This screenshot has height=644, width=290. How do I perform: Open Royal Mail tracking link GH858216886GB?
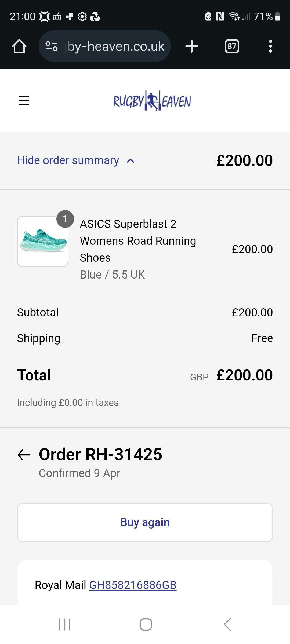pyautogui.click(x=133, y=585)
